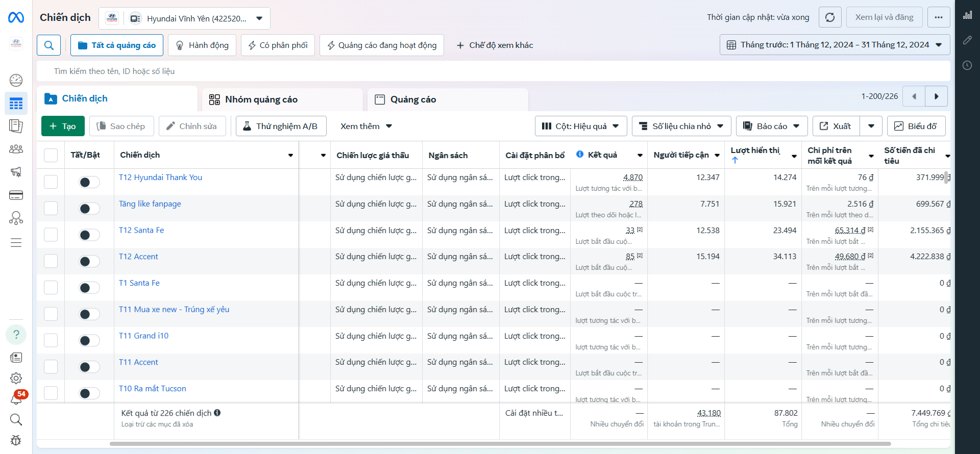This screenshot has height=454, width=980.
Task: Open the date range selector for Tháng trước
Action: point(835,45)
